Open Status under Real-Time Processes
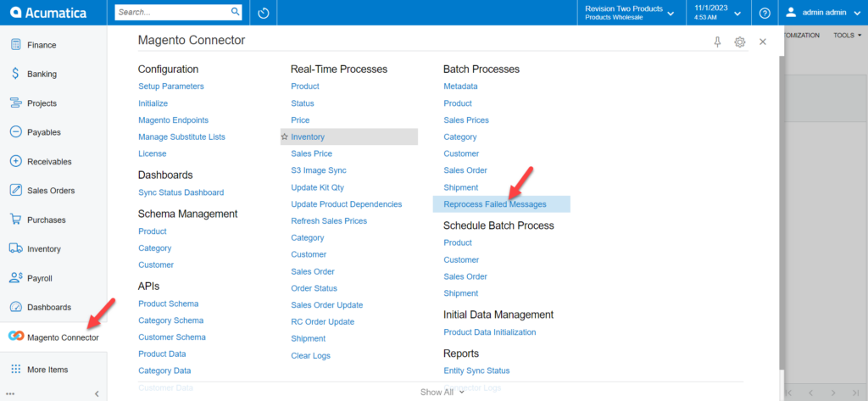This screenshot has width=868, height=401. pos(303,103)
